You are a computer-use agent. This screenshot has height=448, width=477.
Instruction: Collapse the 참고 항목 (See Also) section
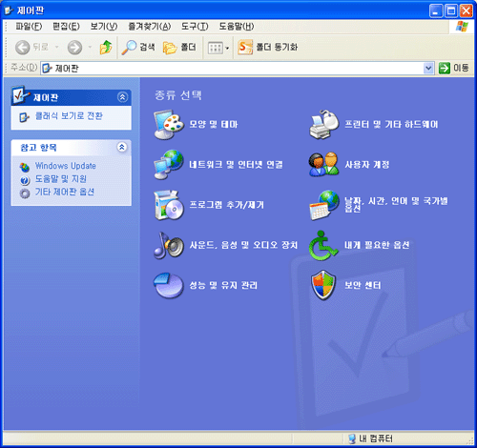(122, 147)
